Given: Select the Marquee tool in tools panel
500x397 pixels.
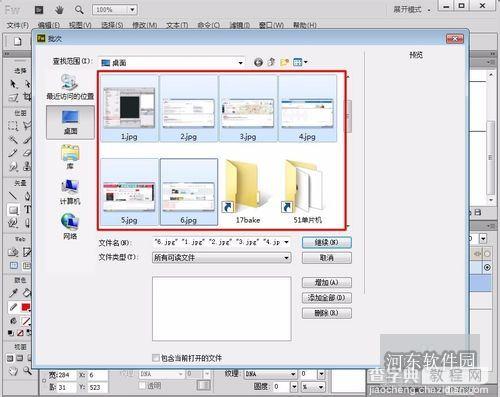Looking at the screenshot, I should tap(13, 126).
